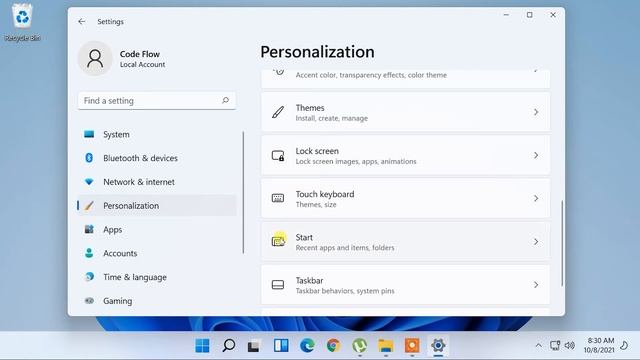Show hidden icons tray chevron
Screen dimensions: 640x360
pyautogui.click(x=539, y=346)
